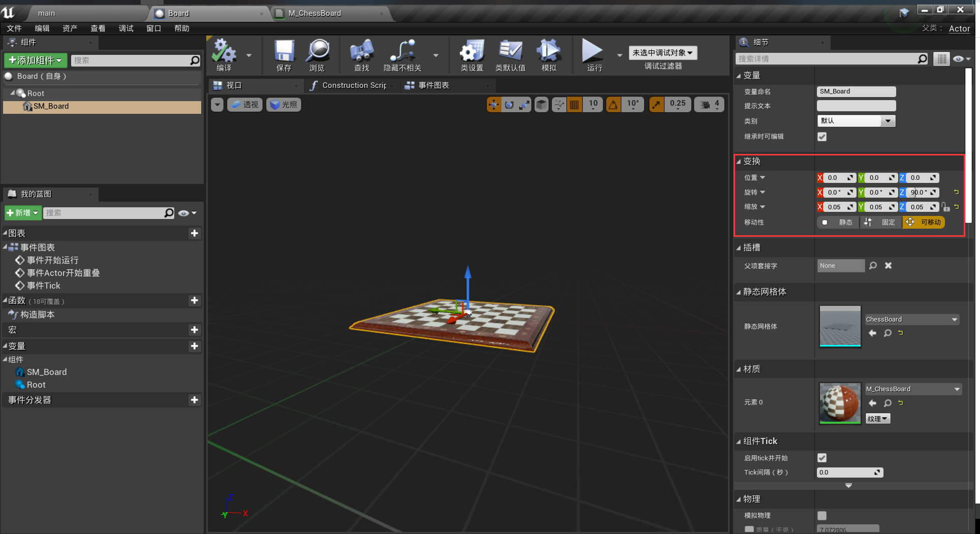Open the 窗口 menu

(153, 28)
